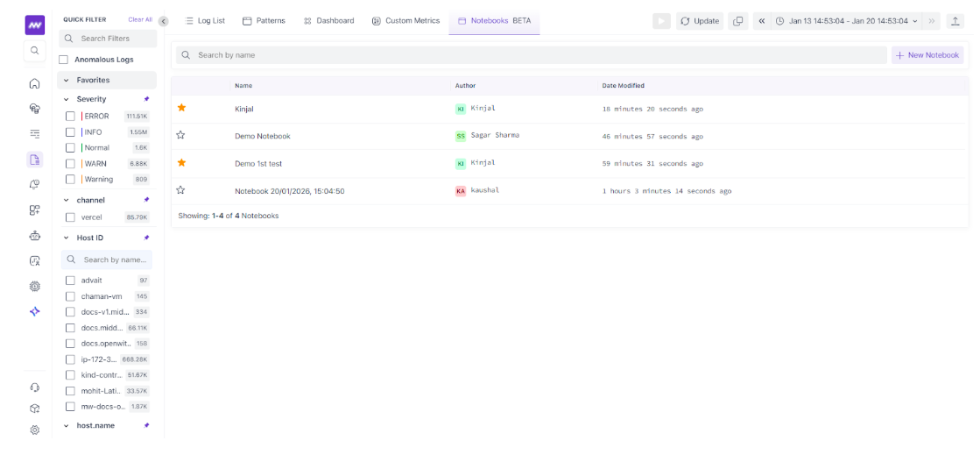Click the export upload icon top right
This screenshot has height=469, width=980.
tap(955, 21)
